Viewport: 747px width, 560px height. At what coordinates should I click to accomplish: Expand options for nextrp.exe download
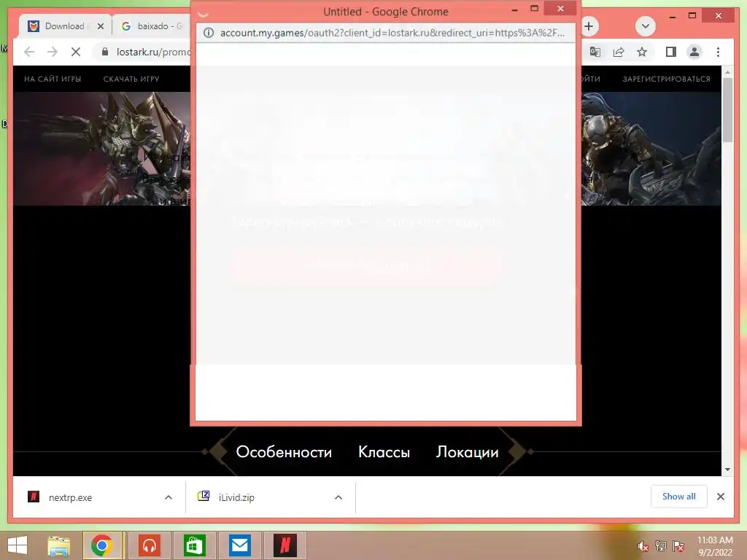(169, 497)
